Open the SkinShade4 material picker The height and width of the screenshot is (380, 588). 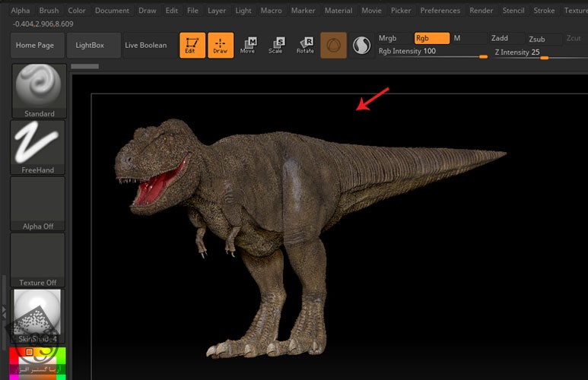[x=38, y=315]
